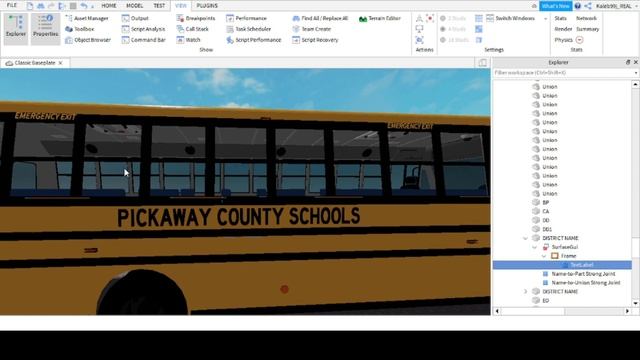Select the 2 Studs grid option
Image resolution: width=640 pixels, height=360 pixels.
453,18
